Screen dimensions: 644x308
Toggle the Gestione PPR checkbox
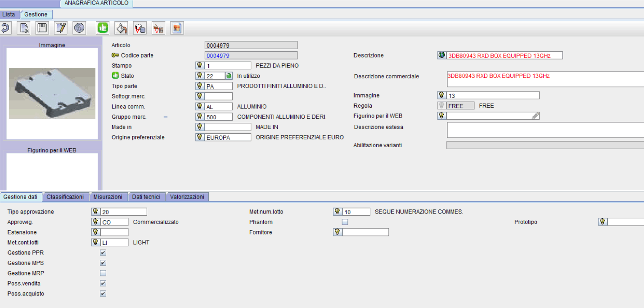(x=103, y=253)
